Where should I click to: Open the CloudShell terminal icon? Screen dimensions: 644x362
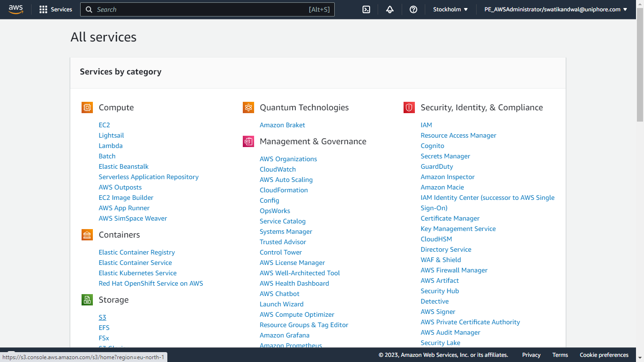pos(366,9)
